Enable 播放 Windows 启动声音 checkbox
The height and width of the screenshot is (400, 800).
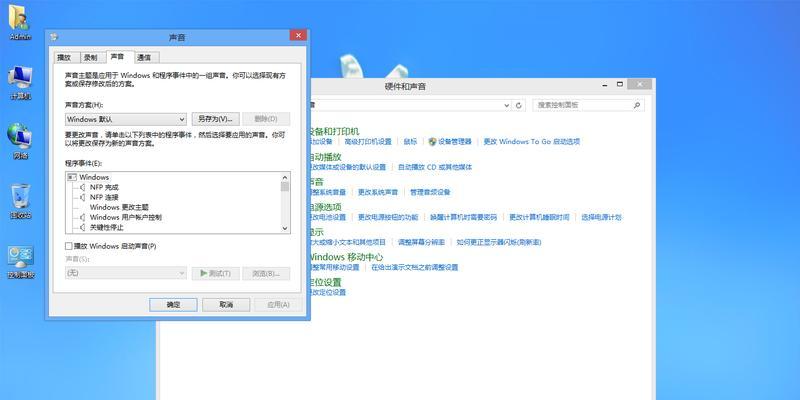69,246
